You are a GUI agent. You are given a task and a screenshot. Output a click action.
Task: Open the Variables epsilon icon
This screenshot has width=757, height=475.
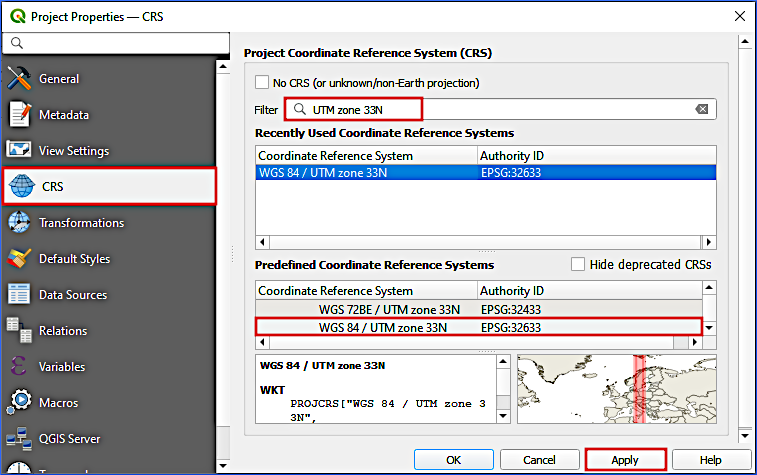point(18,366)
